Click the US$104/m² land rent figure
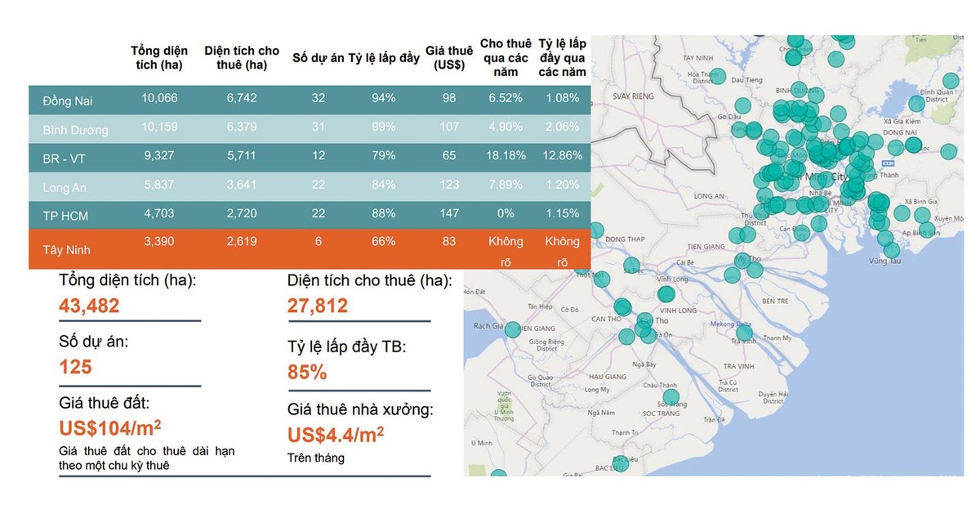The image size is (980, 505). [x=109, y=428]
